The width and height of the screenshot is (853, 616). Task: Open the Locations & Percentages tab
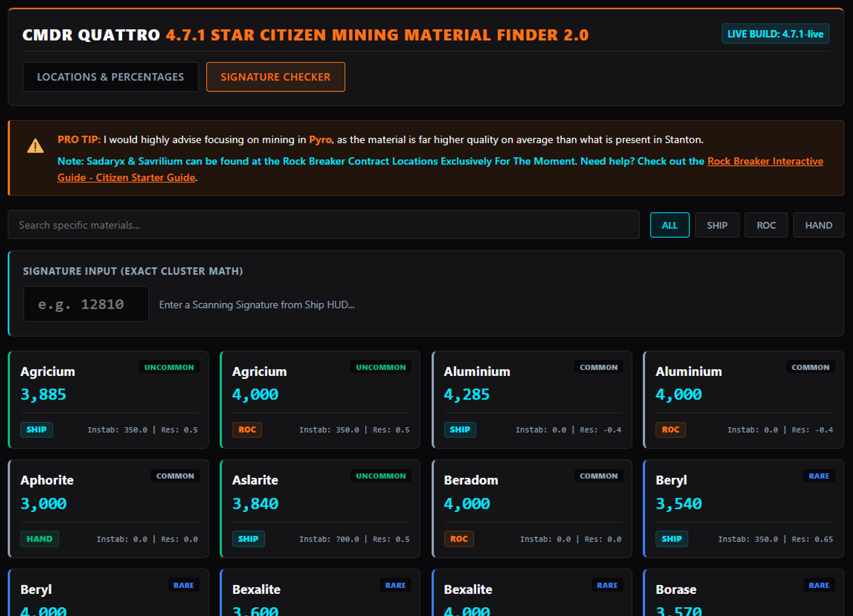[x=110, y=77]
